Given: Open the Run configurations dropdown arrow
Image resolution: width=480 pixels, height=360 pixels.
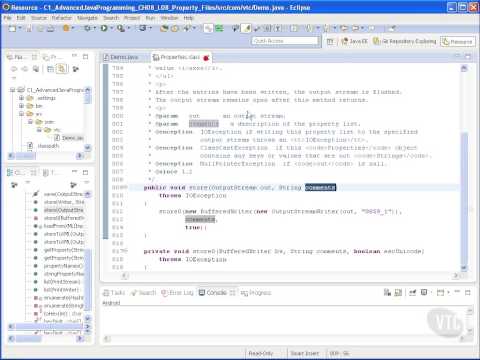Looking at the screenshot, I should pyautogui.click(x=112, y=29).
